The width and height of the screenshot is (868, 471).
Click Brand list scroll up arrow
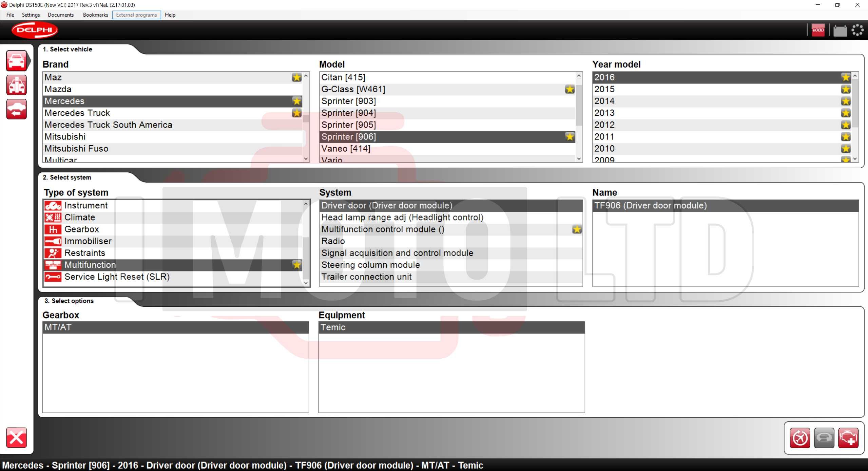[x=306, y=76]
